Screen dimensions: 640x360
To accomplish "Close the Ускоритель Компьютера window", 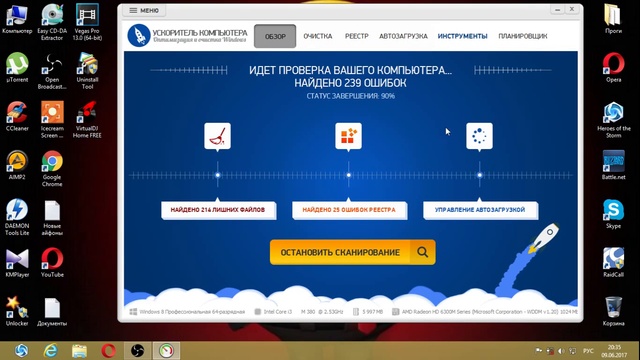I will (x=572, y=9).
